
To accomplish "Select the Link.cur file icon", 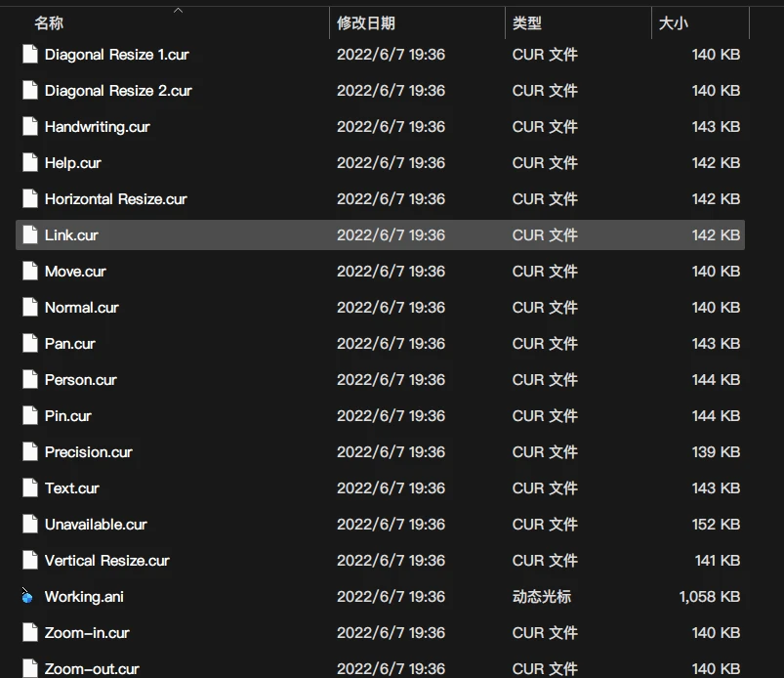I will click(29, 234).
